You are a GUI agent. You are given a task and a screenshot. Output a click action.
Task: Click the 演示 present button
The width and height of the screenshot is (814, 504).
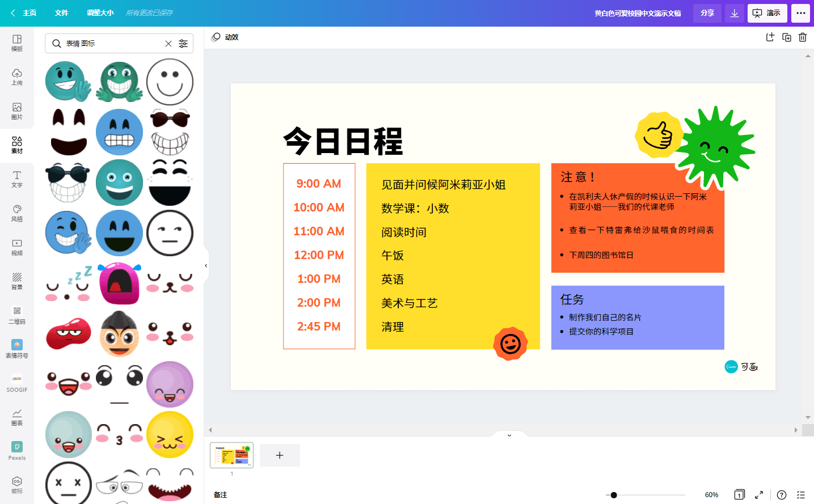[767, 13]
